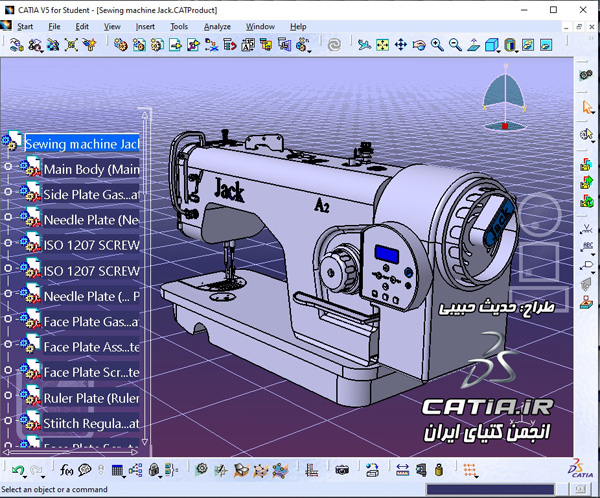Select Needle Plate (Ne tree item
600x498 pixels.
click(91, 220)
